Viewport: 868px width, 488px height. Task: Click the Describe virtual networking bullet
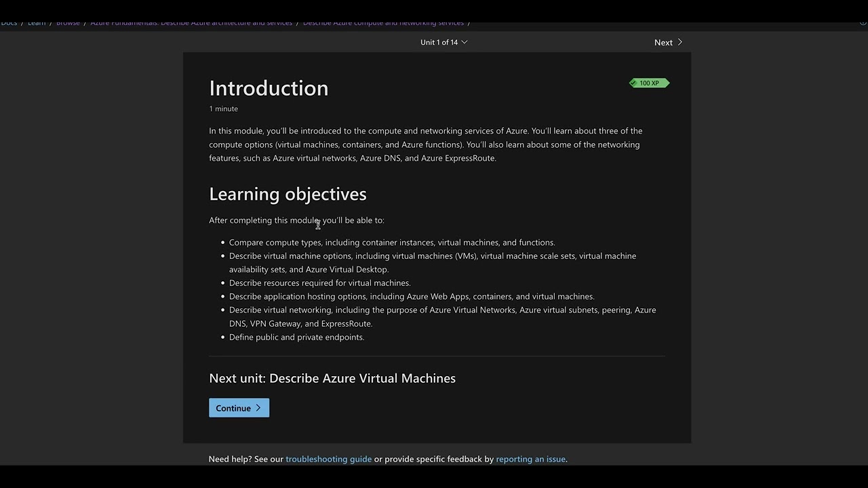coord(442,317)
